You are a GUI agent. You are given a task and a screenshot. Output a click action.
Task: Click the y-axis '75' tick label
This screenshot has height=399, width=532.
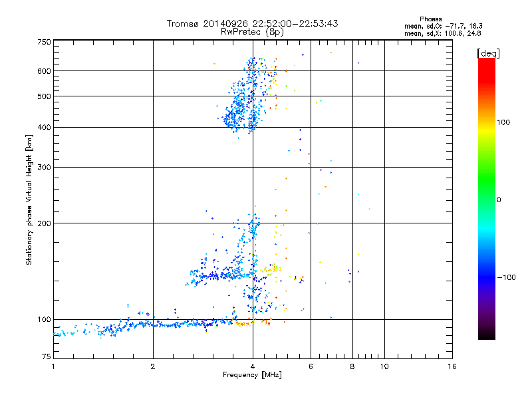click(47, 356)
